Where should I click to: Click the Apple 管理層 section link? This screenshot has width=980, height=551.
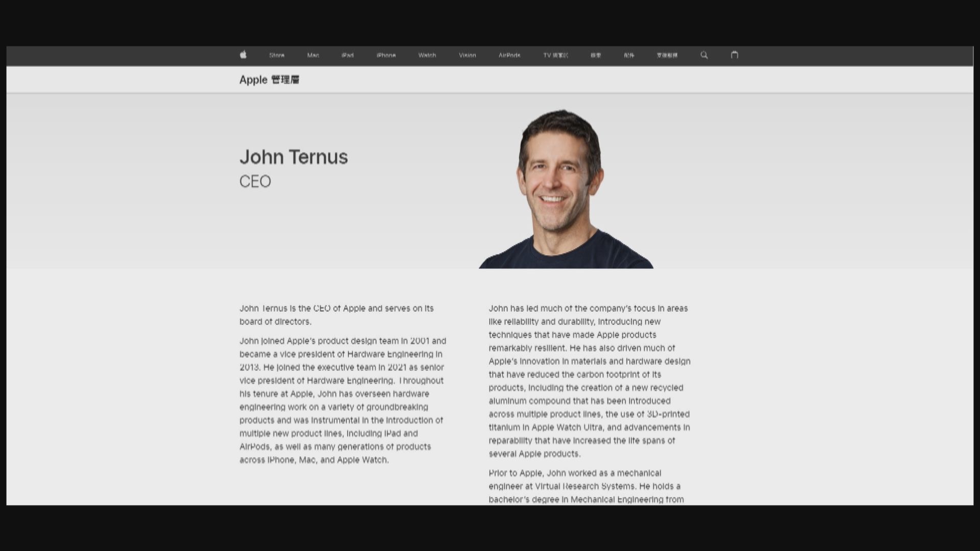pyautogui.click(x=269, y=80)
